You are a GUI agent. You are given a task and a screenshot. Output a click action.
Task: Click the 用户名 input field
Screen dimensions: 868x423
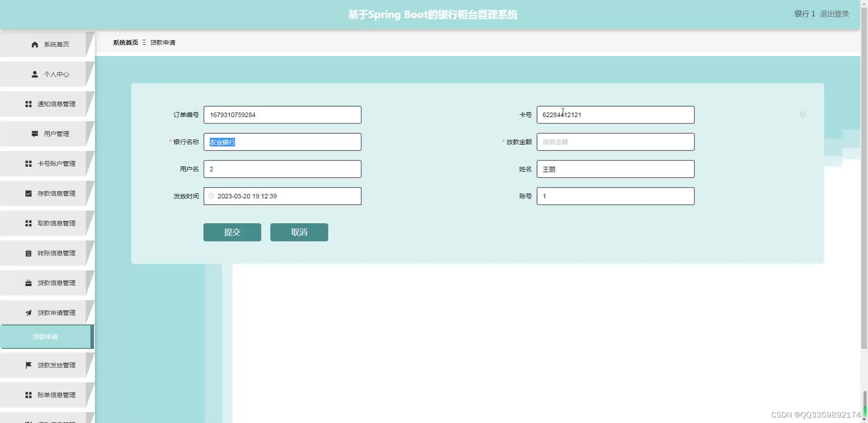[x=283, y=169]
